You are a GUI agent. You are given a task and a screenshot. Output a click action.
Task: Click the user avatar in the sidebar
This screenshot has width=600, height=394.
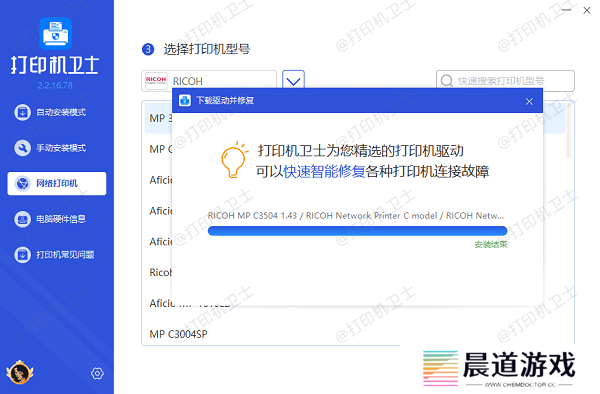(x=20, y=373)
